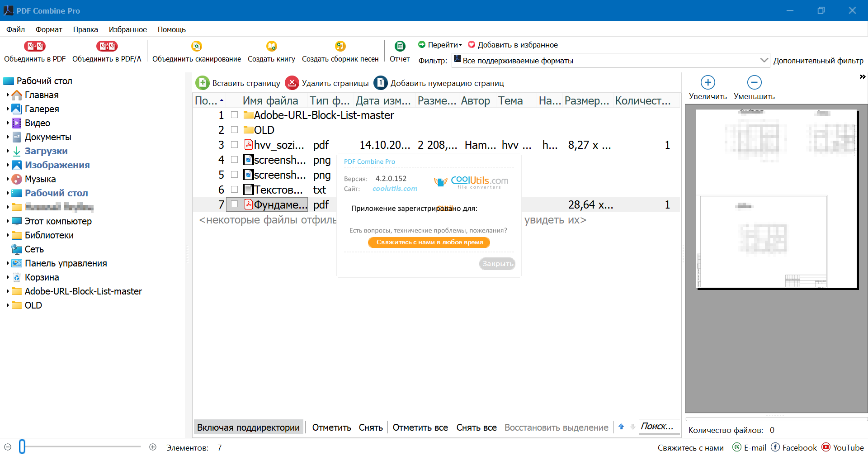Click the Закрыть button in the about dialog
The height and width of the screenshot is (456, 868).
pyautogui.click(x=497, y=264)
